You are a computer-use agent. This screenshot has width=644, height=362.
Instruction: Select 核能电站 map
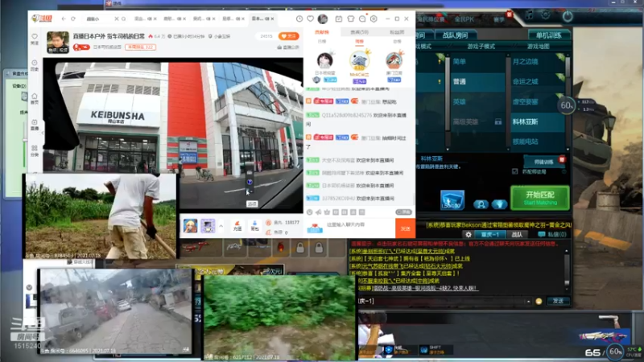click(x=537, y=142)
